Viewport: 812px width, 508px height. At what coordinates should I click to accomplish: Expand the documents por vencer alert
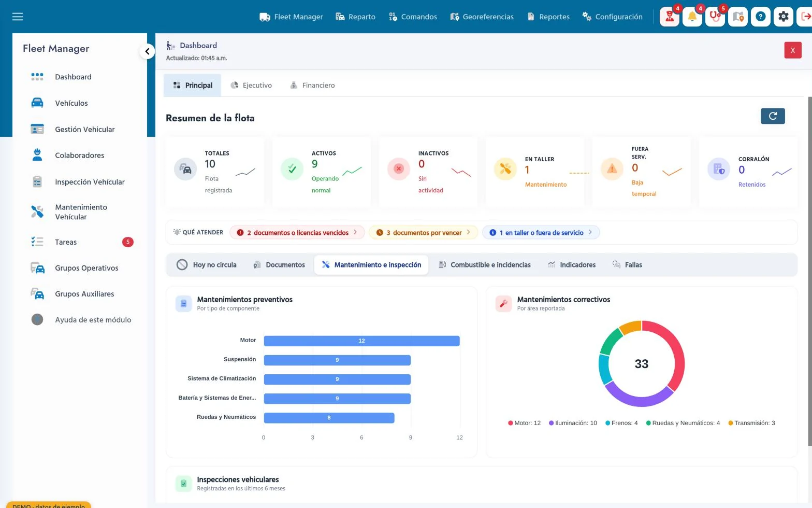click(x=423, y=233)
